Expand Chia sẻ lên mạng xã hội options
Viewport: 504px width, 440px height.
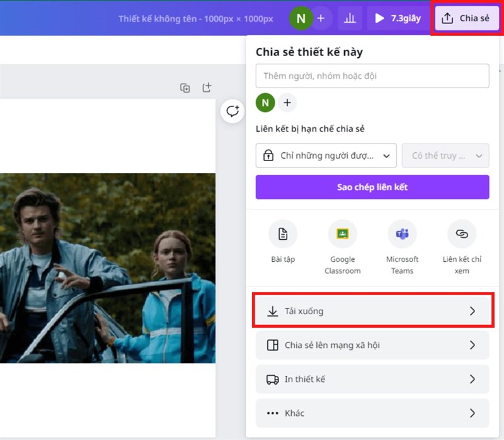coord(372,345)
